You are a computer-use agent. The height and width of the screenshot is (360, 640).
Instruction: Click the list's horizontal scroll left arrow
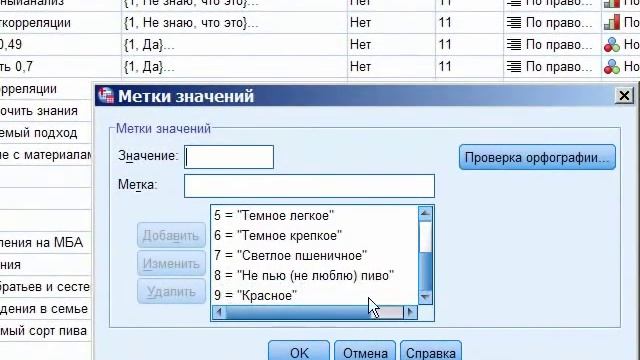click(x=219, y=312)
